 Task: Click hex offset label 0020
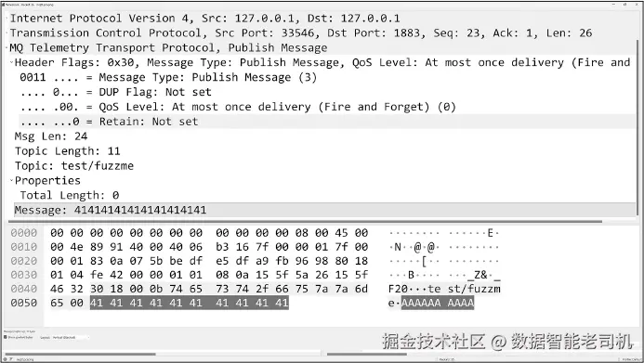[24, 261]
